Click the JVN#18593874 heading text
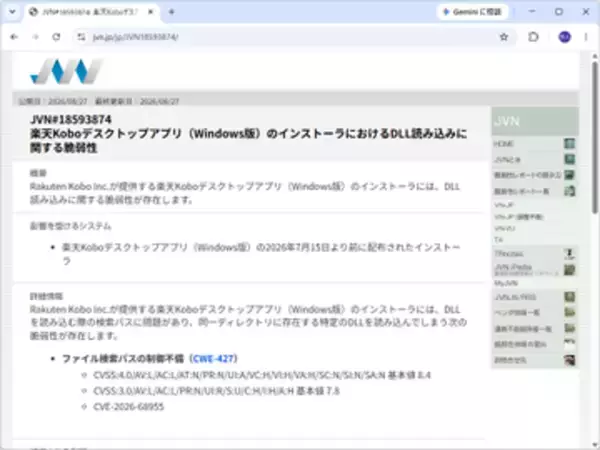 (x=71, y=119)
